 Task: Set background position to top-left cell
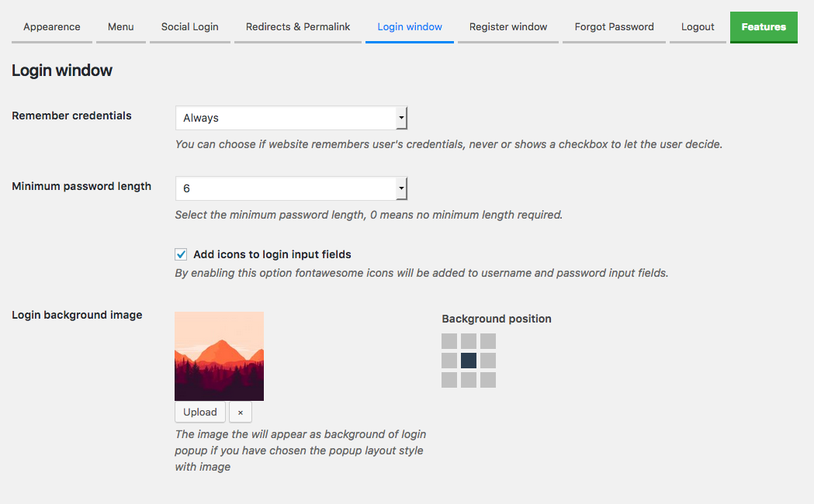(x=449, y=341)
